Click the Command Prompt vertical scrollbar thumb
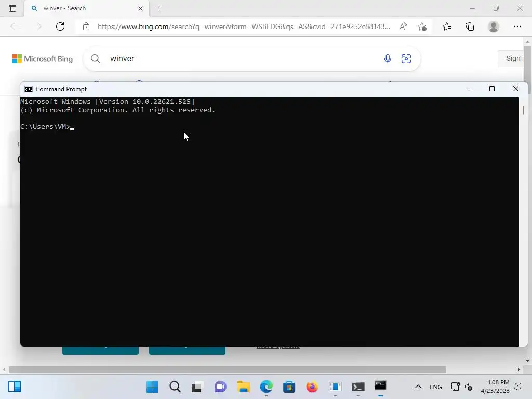The width and height of the screenshot is (532, 399). tap(524, 110)
